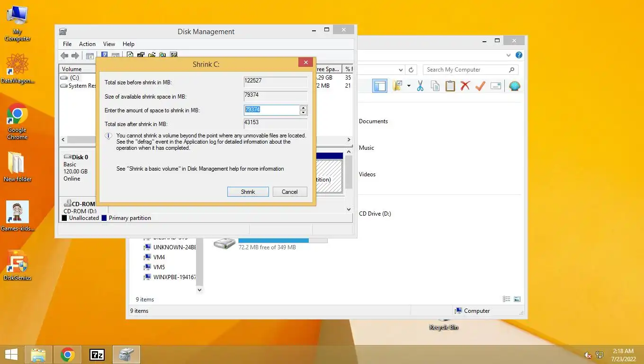
Task: Click the Cut scissors icon
Action: pos(420,86)
